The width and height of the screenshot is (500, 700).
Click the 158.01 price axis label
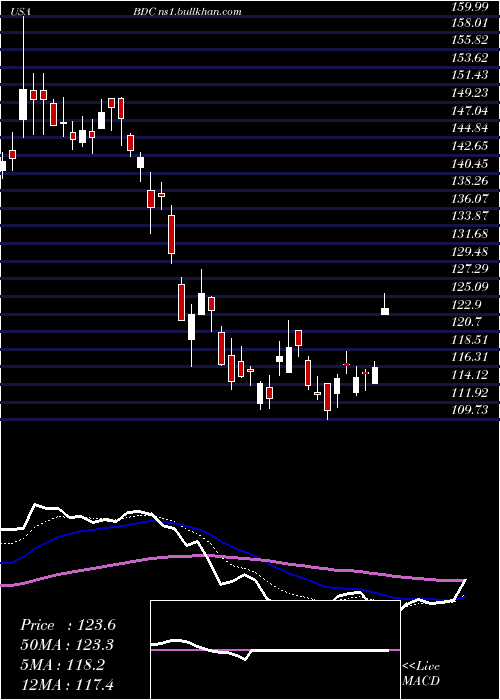tap(469, 22)
